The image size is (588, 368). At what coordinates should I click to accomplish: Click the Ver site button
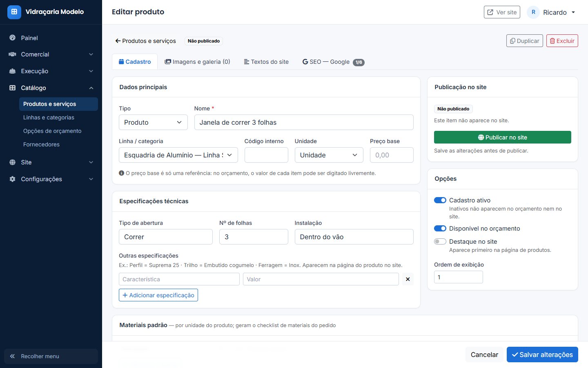[502, 12]
